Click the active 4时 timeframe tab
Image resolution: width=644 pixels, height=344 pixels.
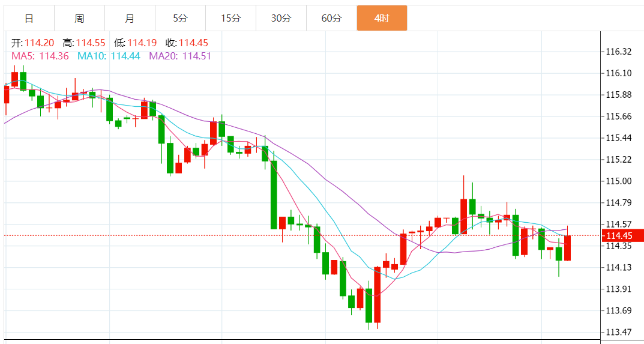(x=382, y=18)
